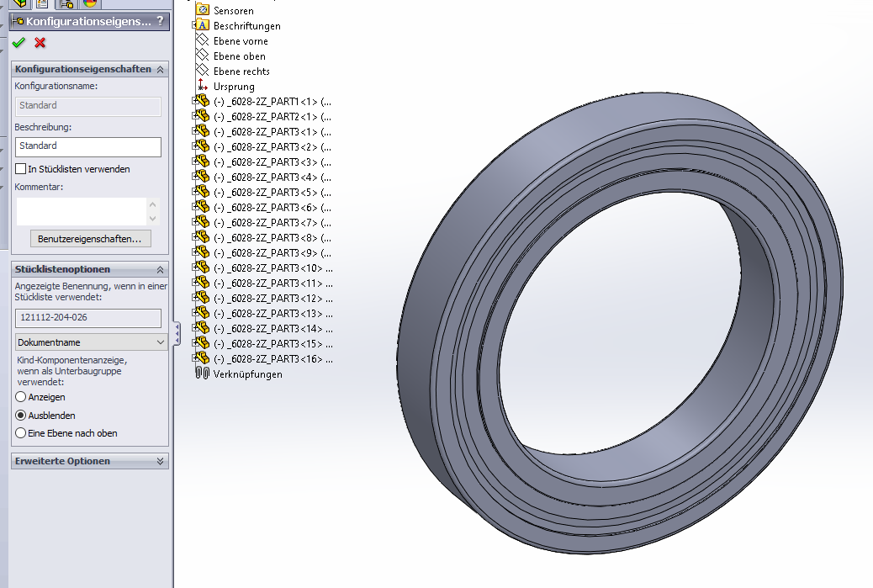Expand the _6028-2Z_PART3<8> tree node
The width and height of the screenshot is (873, 588).
[194, 236]
